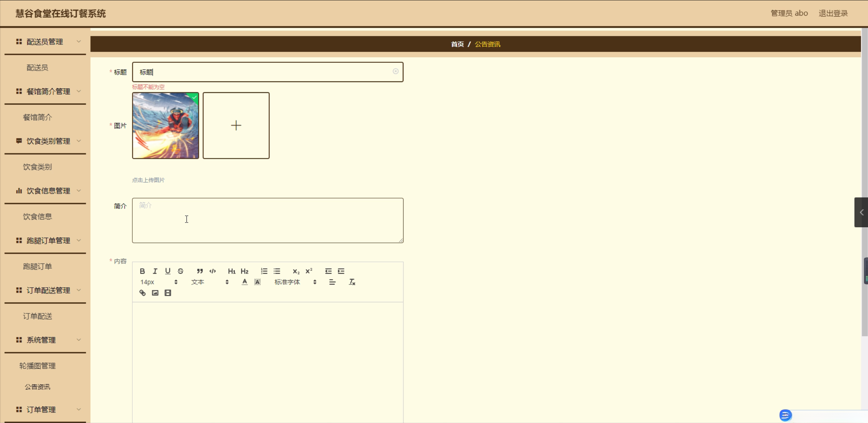
Task: Open 公告资讯 in the sidebar
Action: [37, 387]
